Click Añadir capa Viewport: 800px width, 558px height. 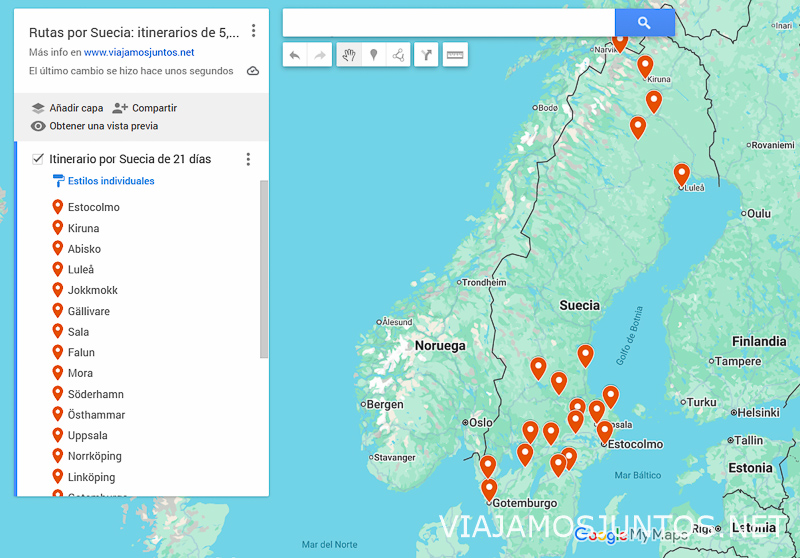click(x=67, y=108)
